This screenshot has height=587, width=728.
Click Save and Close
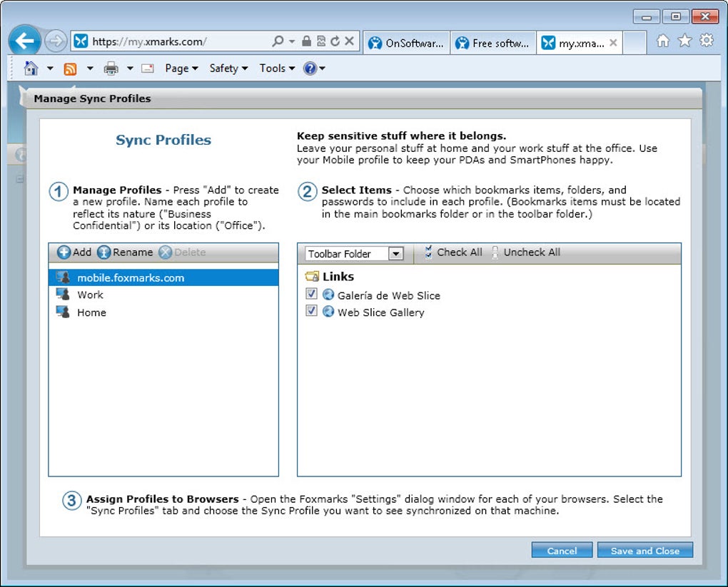(645, 551)
